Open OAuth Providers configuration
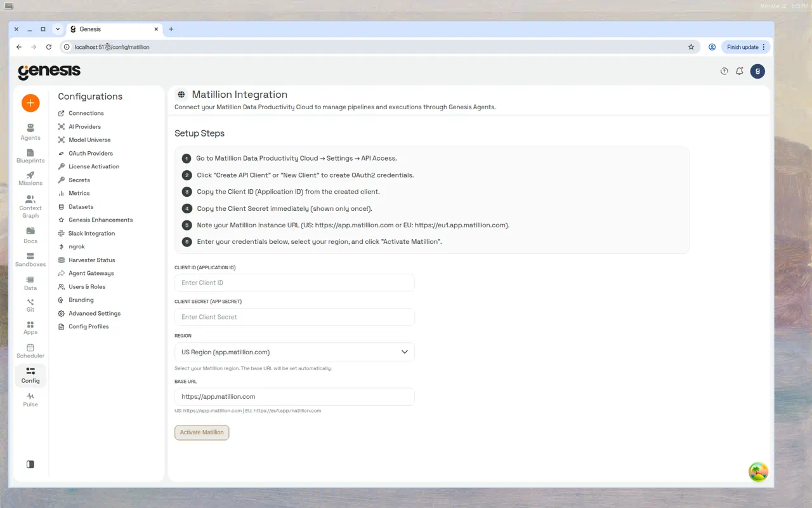This screenshot has height=508, width=812. point(85,153)
